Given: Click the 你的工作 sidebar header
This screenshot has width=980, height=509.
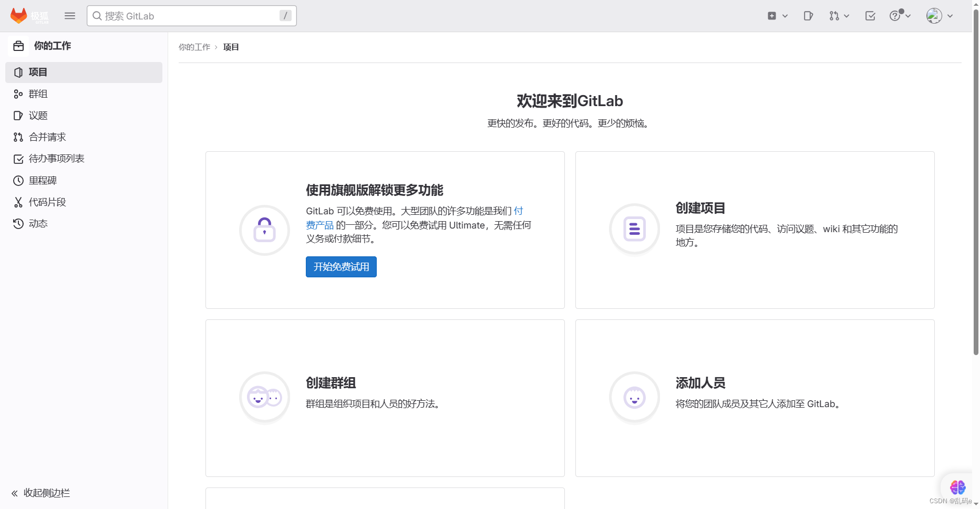Looking at the screenshot, I should pyautogui.click(x=53, y=46).
